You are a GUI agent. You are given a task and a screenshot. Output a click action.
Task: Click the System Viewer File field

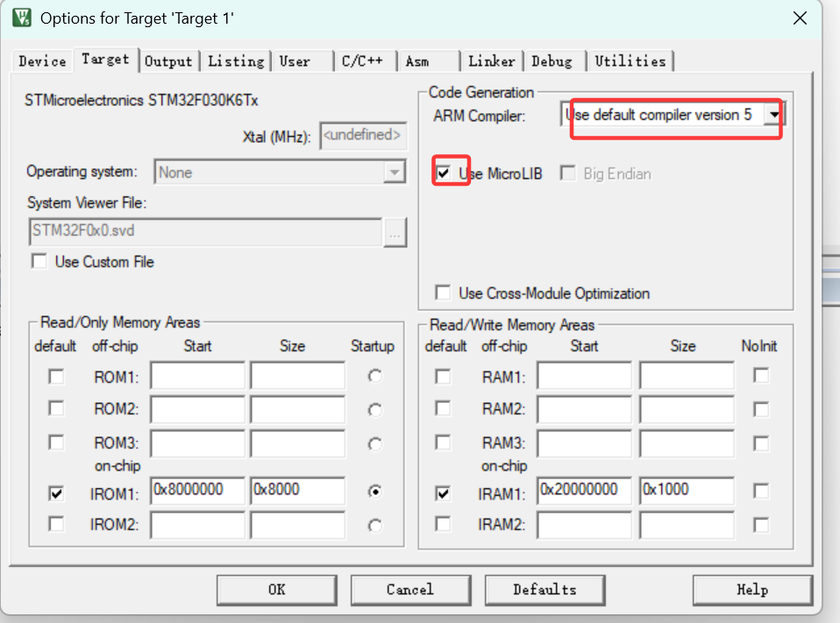pos(206,231)
